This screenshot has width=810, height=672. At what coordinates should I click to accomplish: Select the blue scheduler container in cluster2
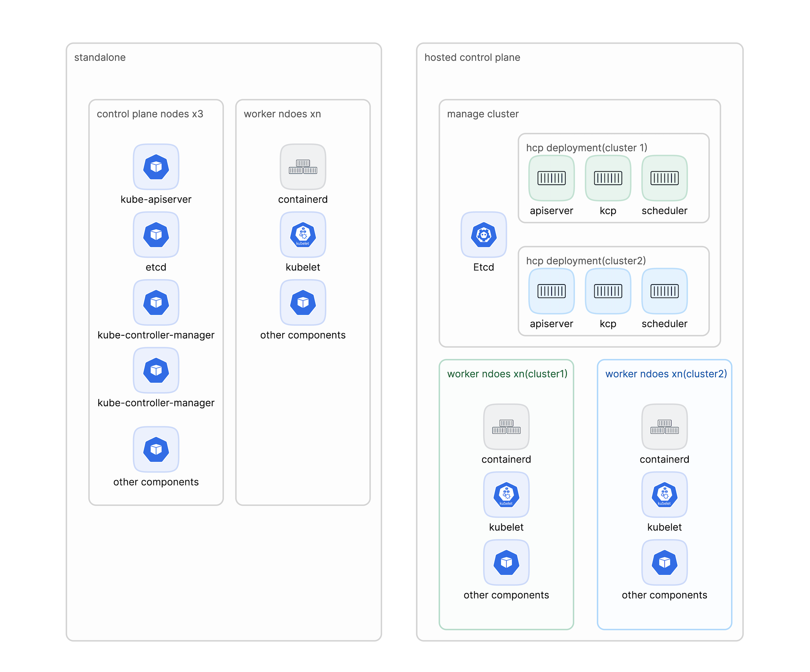pyautogui.click(x=664, y=291)
